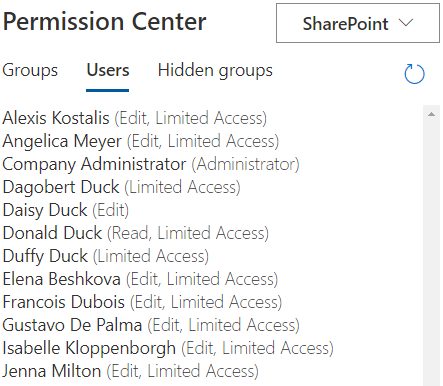The width and height of the screenshot is (443, 386).
Task: Switch to the Groups tab
Action: click(30, 70)
